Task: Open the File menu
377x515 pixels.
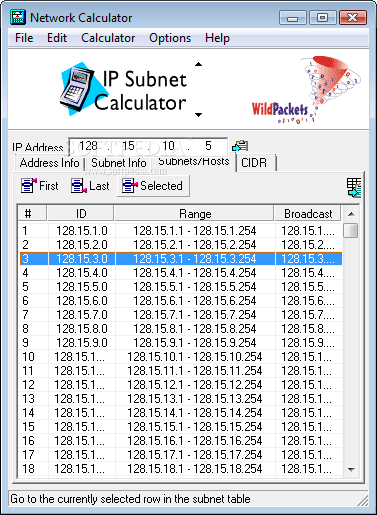Action: point(24,38)
